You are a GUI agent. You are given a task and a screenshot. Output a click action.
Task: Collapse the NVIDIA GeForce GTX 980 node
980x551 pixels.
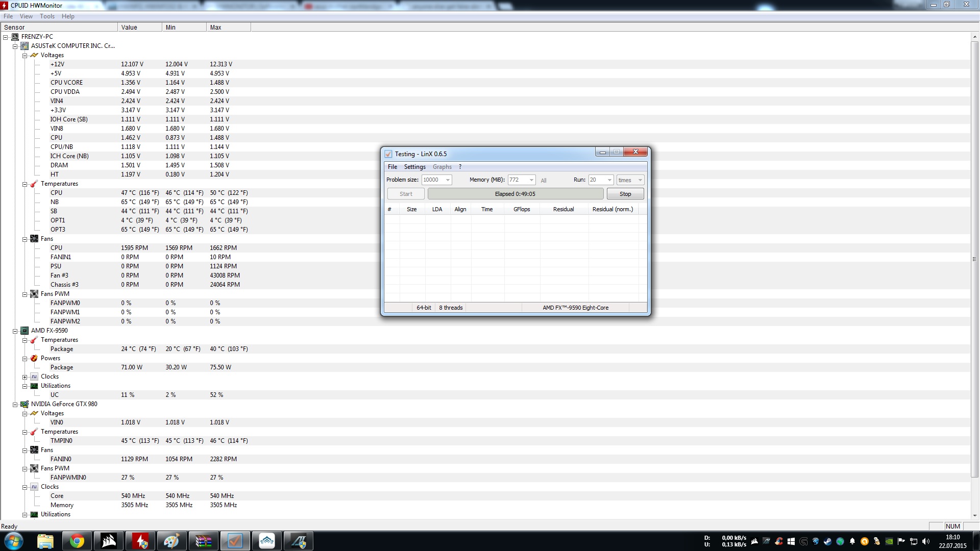[x=15, y=404]
